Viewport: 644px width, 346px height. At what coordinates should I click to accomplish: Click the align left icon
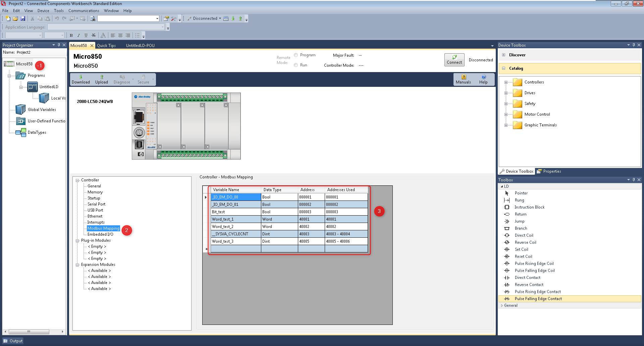coord(113,35)
